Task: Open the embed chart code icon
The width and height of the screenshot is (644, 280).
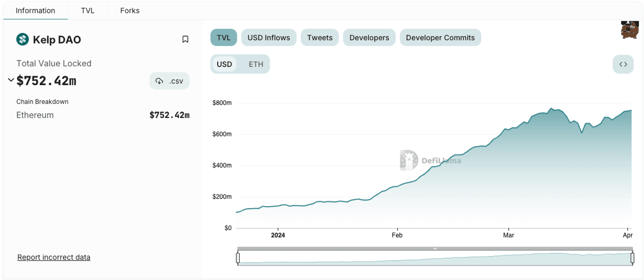Action: pyautogui.click(x=623, y=64)
